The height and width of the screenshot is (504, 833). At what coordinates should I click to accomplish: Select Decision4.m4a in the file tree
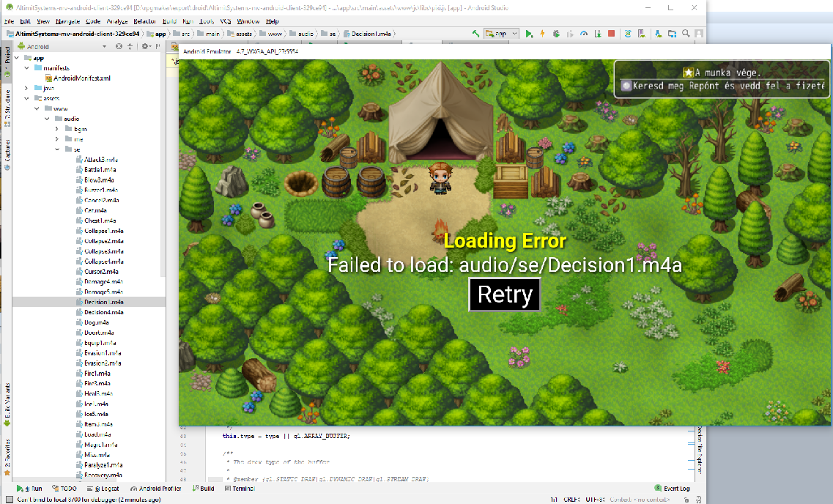coord(103,312)
